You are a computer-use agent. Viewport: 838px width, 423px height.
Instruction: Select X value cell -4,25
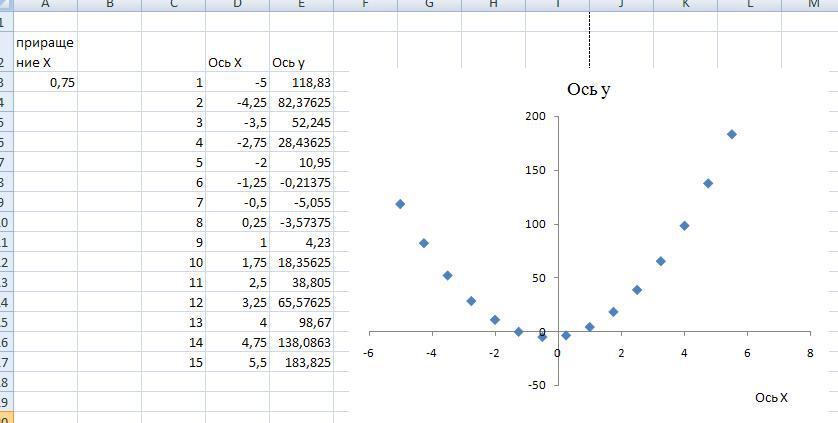(x=237, y=102)
